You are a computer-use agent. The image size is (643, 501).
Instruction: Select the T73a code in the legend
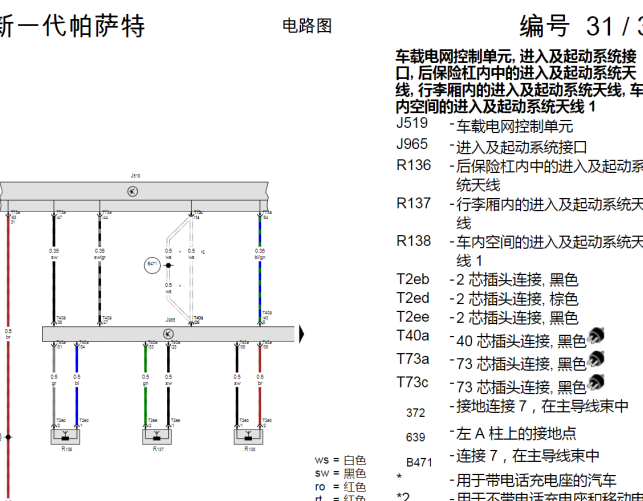[413, 359]
